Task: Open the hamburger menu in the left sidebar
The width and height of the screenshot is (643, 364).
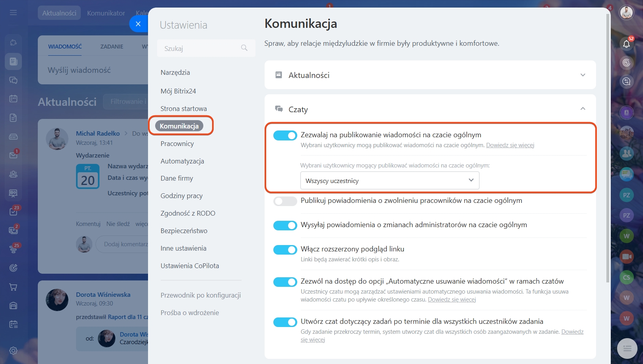Action: pyautogui.click(x=13, y=13)
